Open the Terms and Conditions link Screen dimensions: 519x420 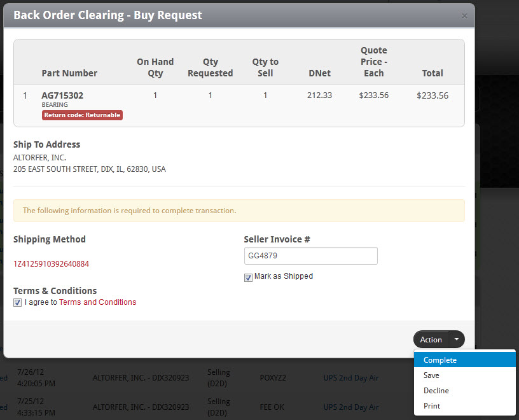[x=97, y=302]
